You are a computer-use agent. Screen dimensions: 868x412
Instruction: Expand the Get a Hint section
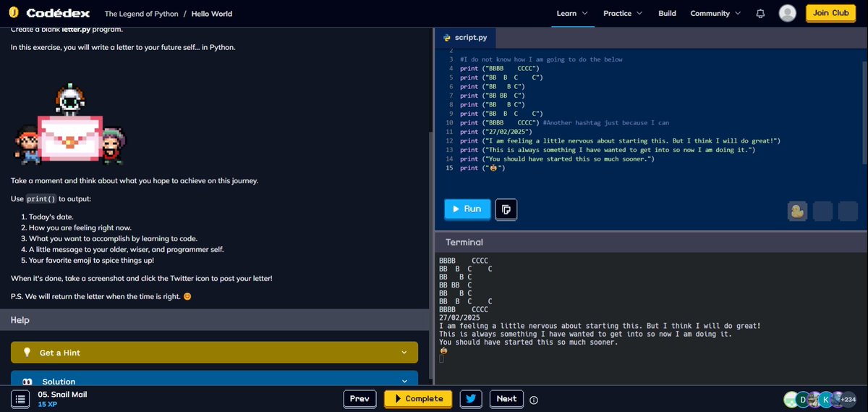pyautogui.click(x=214, y=353)
